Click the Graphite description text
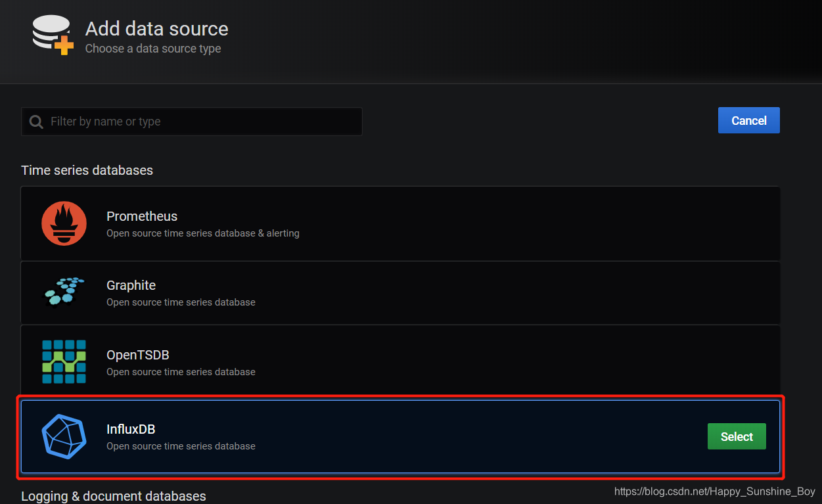Viewport: 822px width, 504px height. [181, 302]
